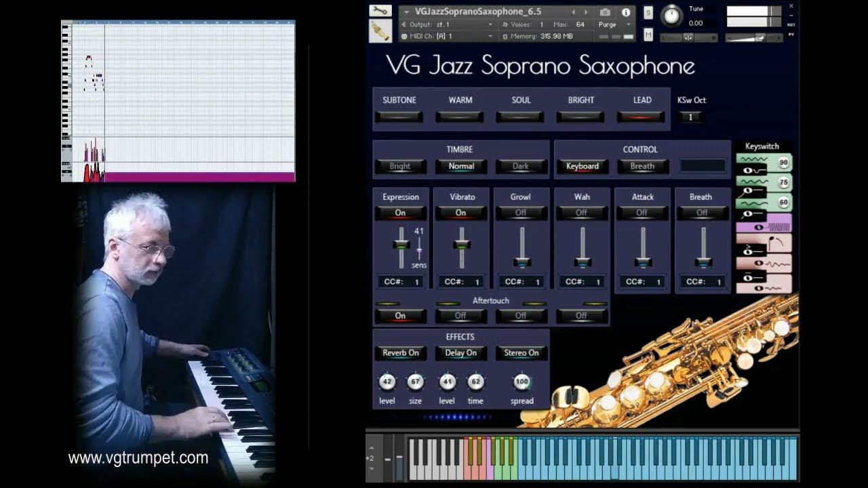Click the Breath CC# field
The image size is (868, 488).
click(702, 282)
